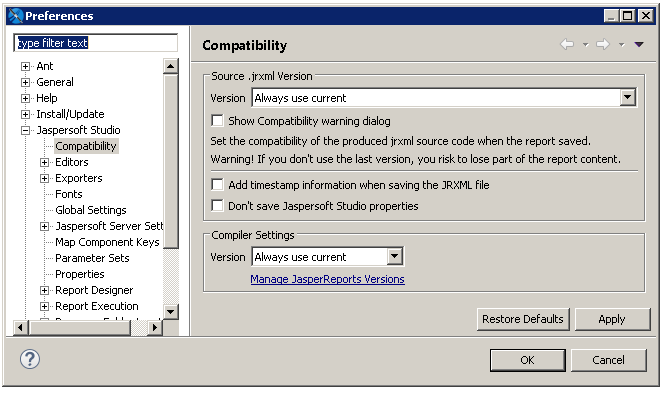Screen dimensions: 665x393
Task: Select Report Designer tree item label
Action: 94,290
